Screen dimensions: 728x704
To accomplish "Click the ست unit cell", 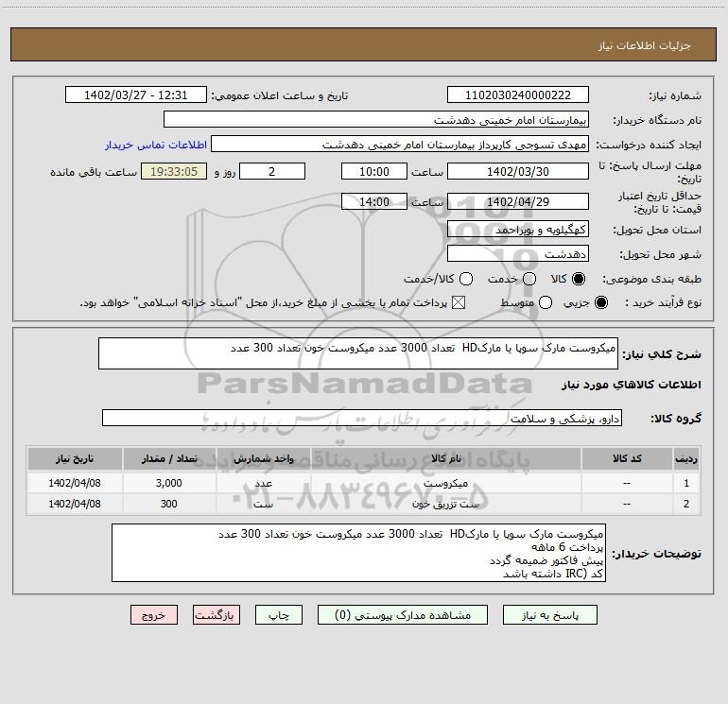I will coord(263,504).
